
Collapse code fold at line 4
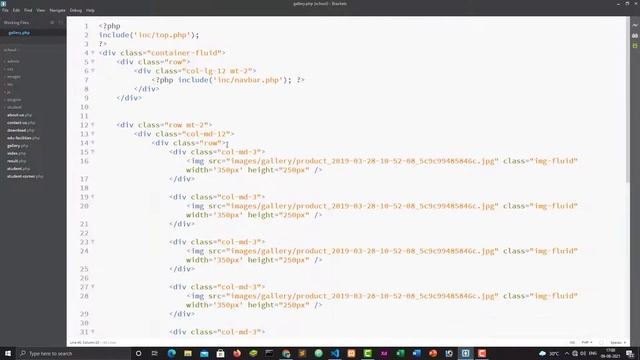[x=93, y=53]
